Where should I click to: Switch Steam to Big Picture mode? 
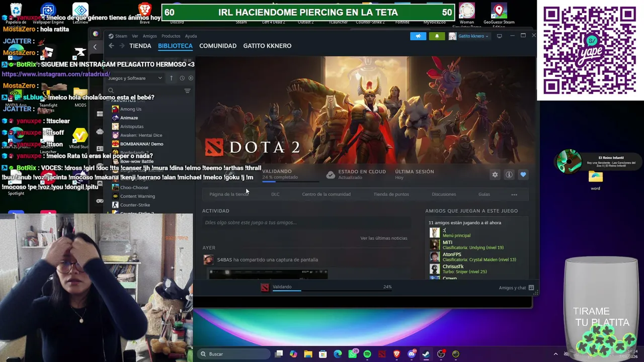coord(499,36)
